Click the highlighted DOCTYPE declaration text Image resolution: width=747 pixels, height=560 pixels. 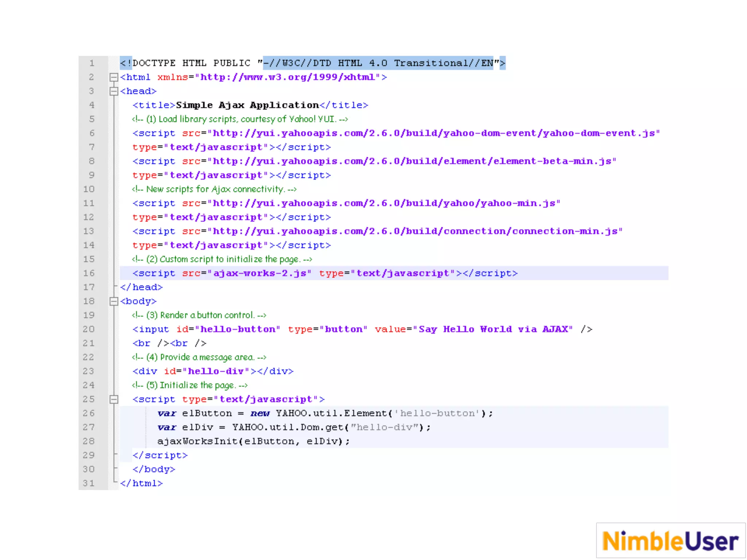tap(378, 63)
